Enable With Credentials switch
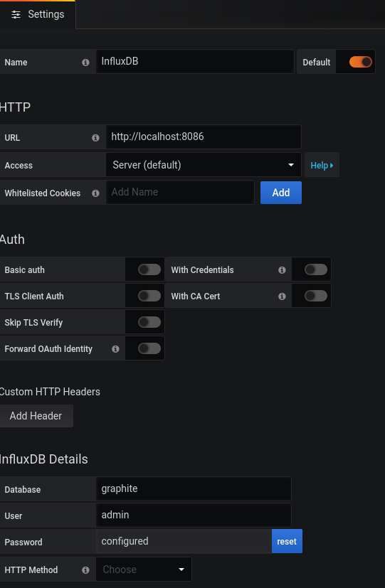The width and height of the screenshot is (385, 588). [316, 269]
